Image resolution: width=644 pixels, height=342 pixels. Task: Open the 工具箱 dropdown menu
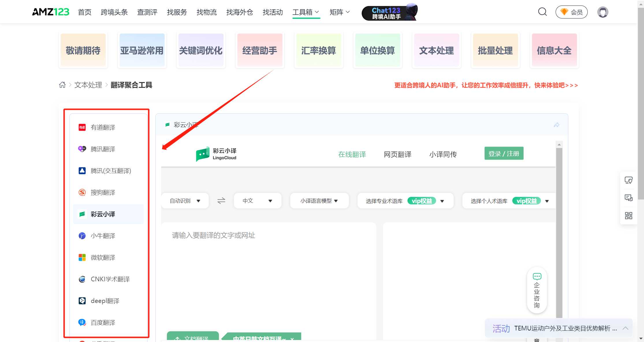(x=306, y=12)
